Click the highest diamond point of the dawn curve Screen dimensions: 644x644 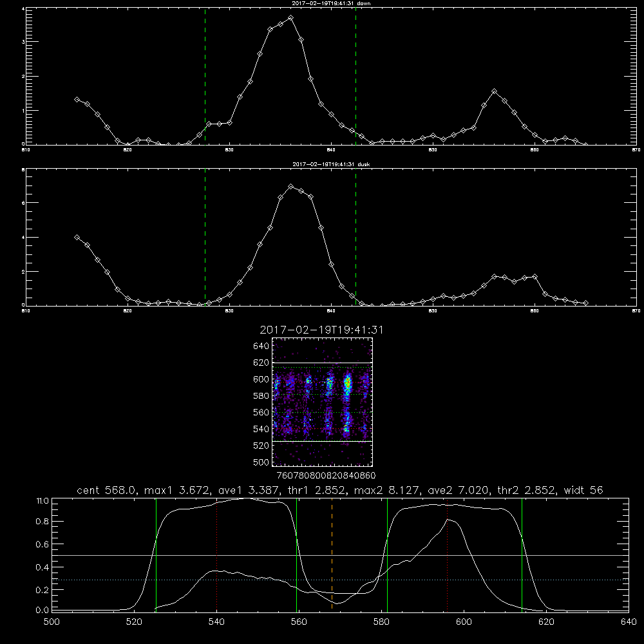tap(291, 17)
